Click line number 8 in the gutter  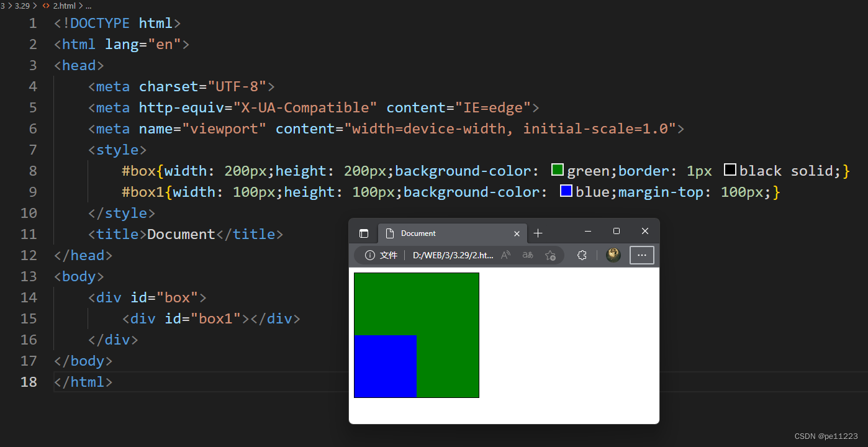(33, 171)
